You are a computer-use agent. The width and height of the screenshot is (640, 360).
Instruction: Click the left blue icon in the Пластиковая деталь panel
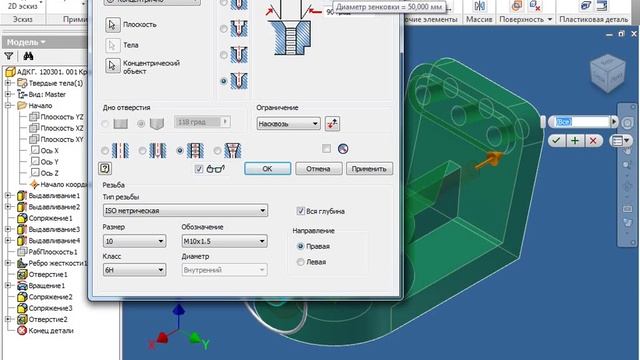coord(586,6)
